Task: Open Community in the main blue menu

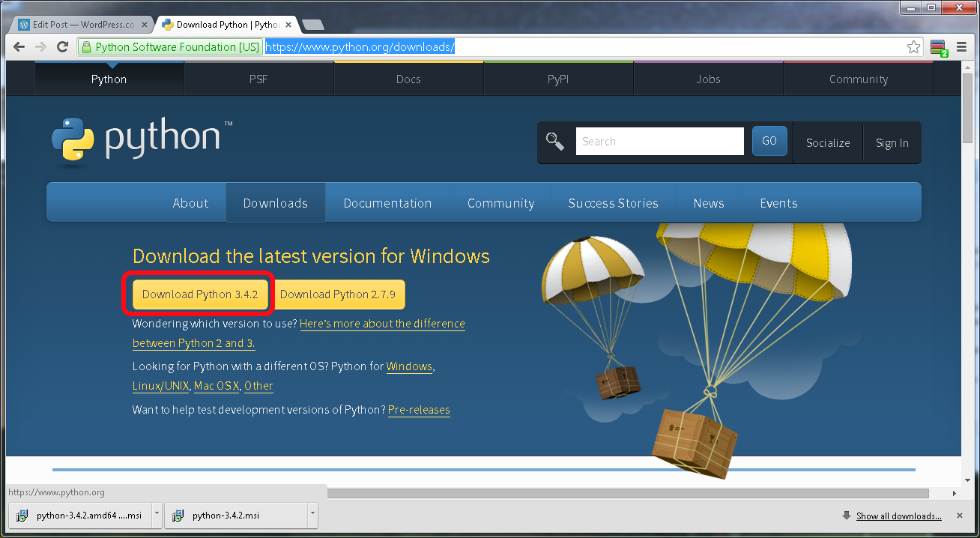Action: (500, 203)
